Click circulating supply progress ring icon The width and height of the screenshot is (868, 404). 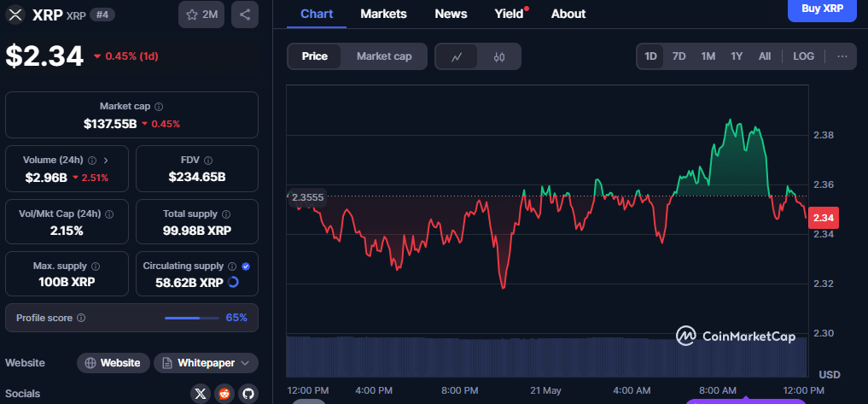233,282
